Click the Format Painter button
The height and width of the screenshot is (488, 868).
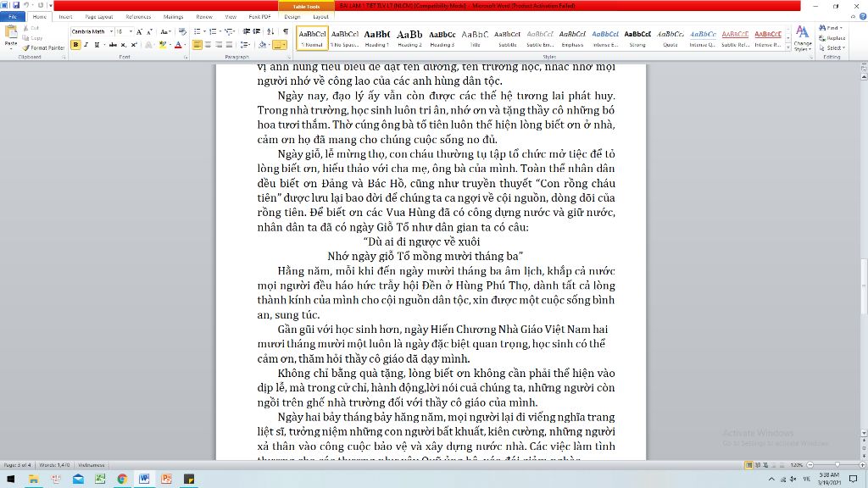(43, 48)
